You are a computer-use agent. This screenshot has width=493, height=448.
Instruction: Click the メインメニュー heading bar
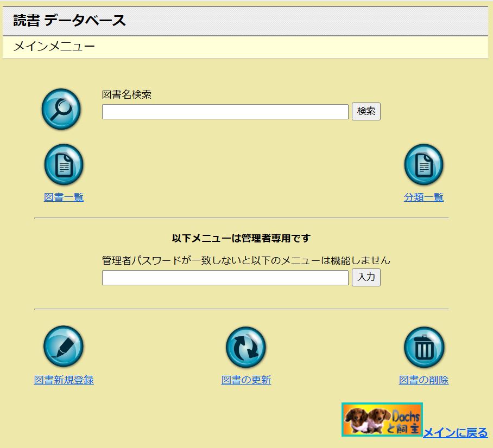click(54, 47)
